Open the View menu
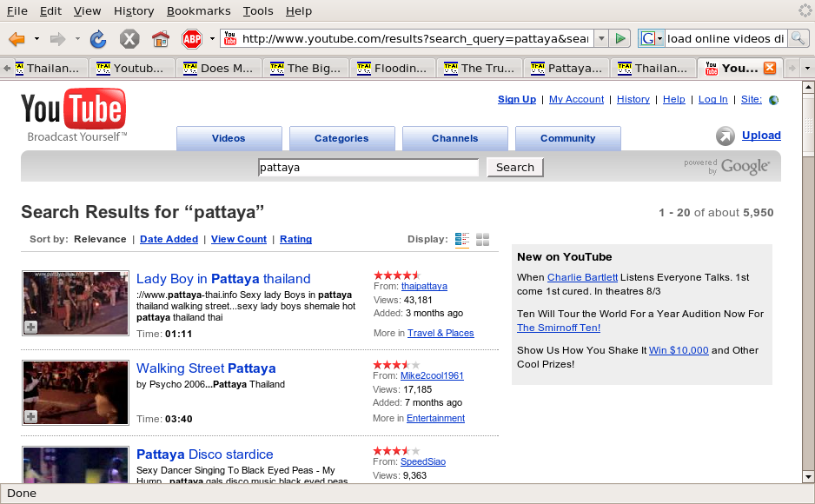Screen dimensions: 815x504 click(x=87, y=11)
